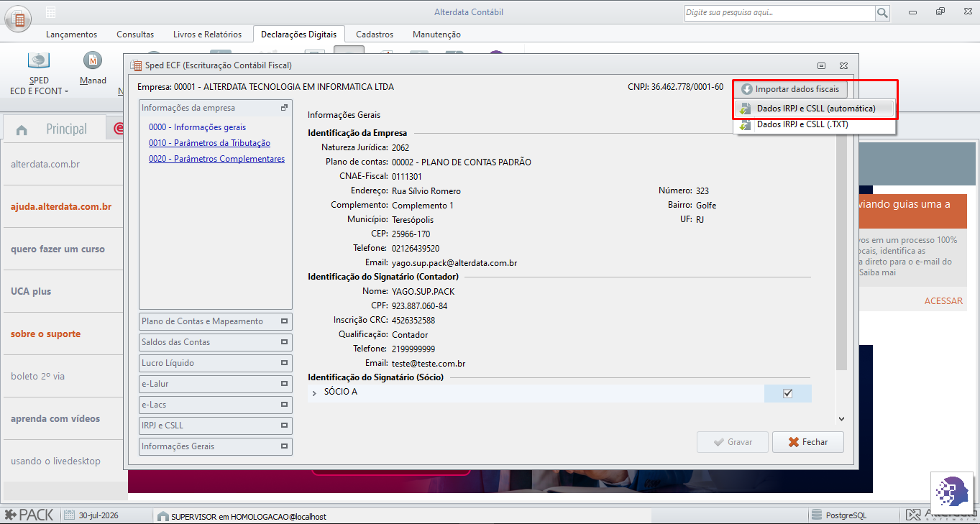The image size is (980, 524).
Task: Click the red X icon on Fechar
Action: point(794,442)
